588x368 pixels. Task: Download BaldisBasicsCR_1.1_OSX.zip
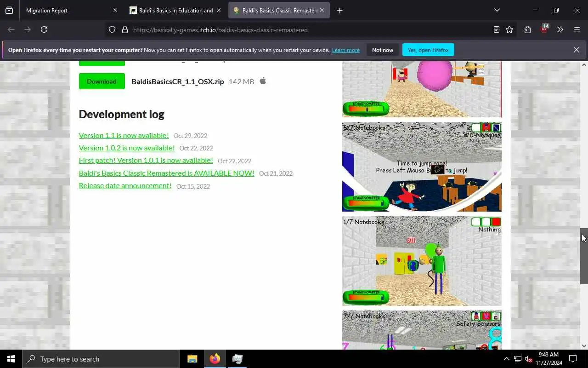click(x=102, y=81)
